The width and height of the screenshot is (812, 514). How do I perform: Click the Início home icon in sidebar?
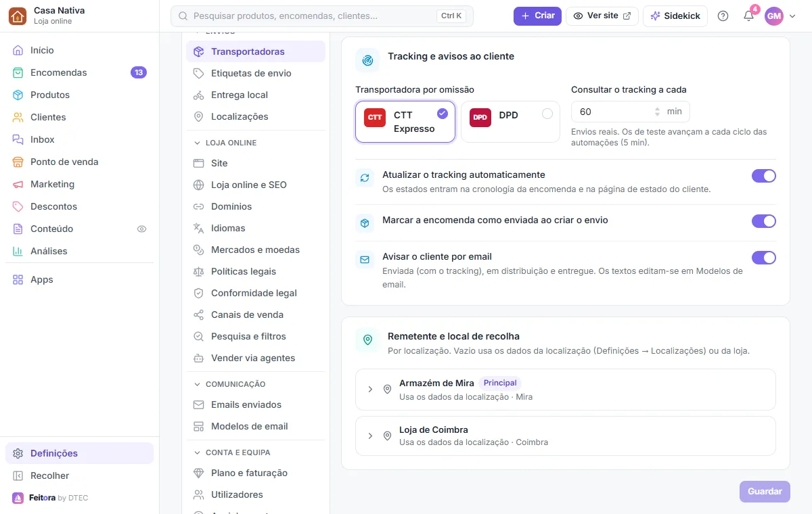pyautogui.click(x=18, y=50)
